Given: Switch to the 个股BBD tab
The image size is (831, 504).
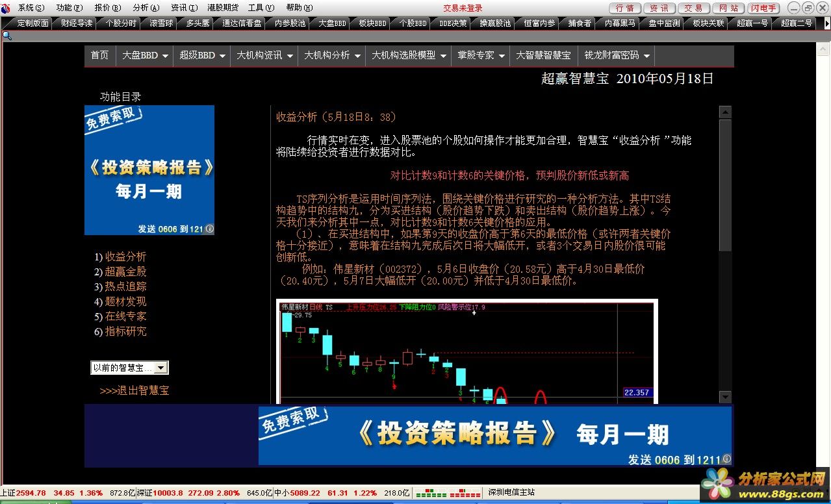Looking at the screenshot, I should pyautogui.click(x=413, y=23).
